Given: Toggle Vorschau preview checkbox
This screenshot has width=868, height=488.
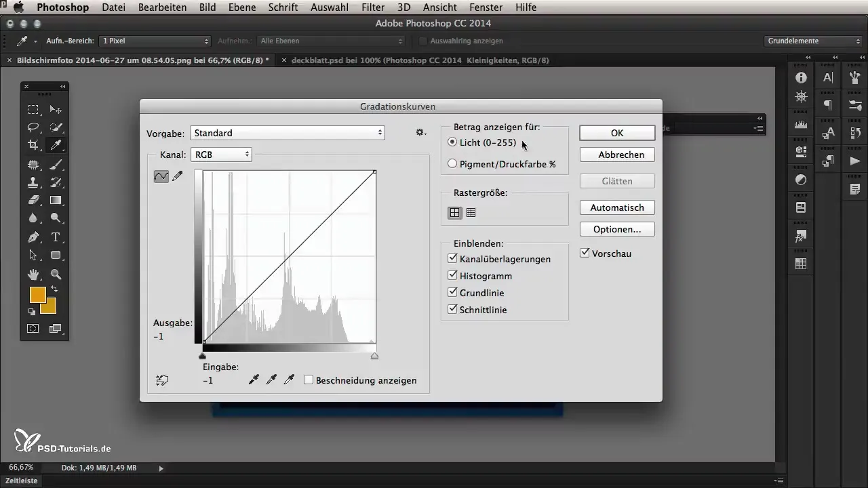Looking at the screenshot, I should pos(585,253).
